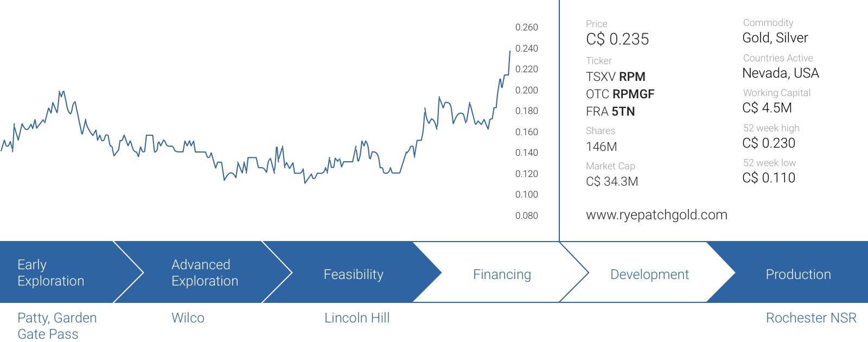Image resolution: width=868 pixels, height=342 pixels.
Task: Click the price chart's latest peak
Action: pos(509,51)
